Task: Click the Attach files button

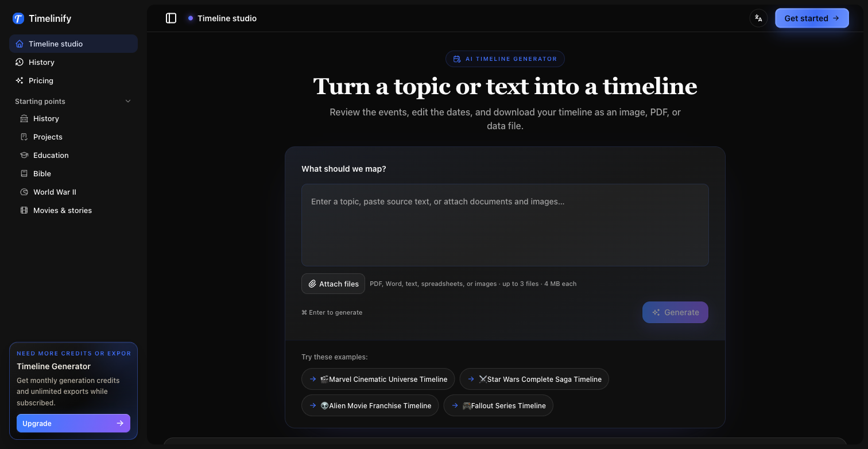Action: coord(333,284)
